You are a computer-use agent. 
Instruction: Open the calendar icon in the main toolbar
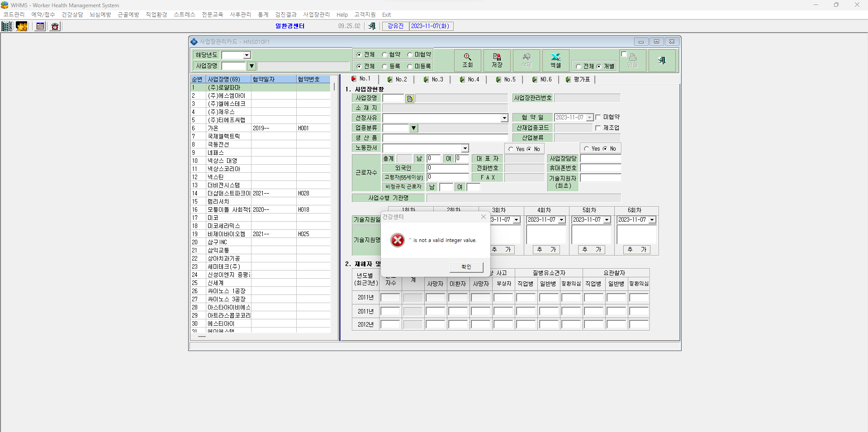(x=40, y=26)
